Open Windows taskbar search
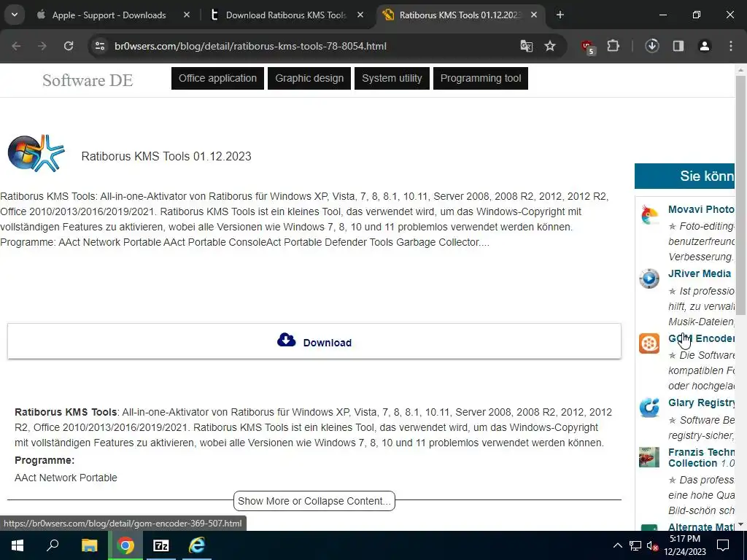 [x=53, y=545]
